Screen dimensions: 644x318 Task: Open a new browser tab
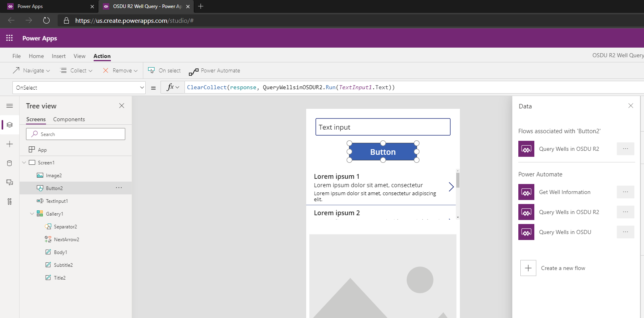coord(201,6)
